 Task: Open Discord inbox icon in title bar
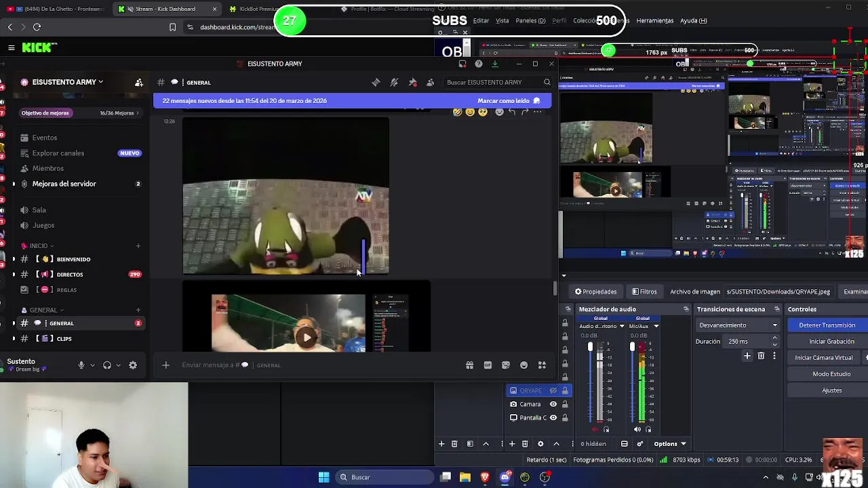(462, 64)
